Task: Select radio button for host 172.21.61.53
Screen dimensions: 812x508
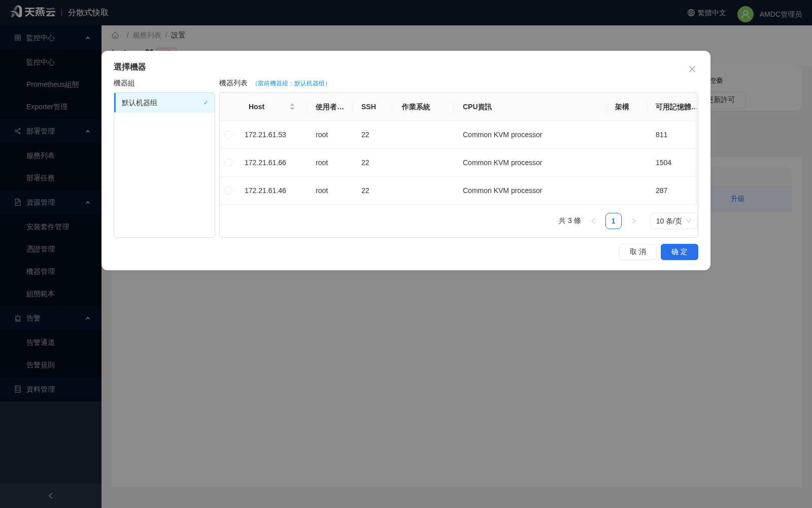Action: pyautogui.click(x=228, y=135)
